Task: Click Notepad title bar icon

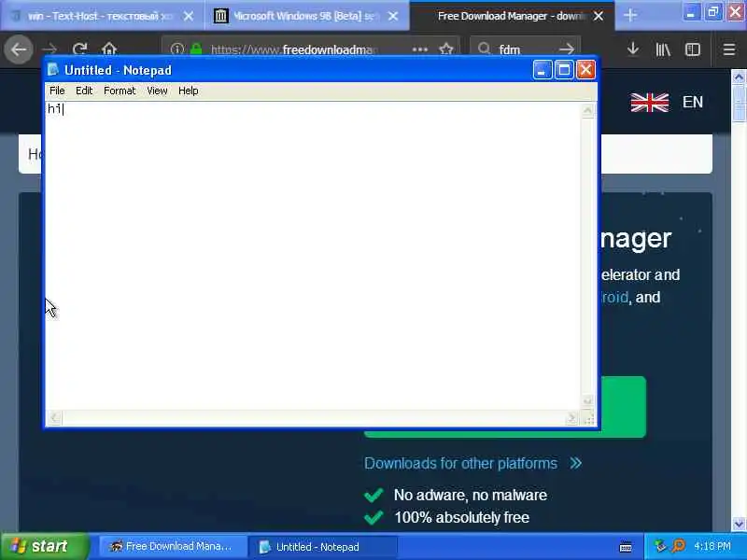Action: tap(53, 69)
